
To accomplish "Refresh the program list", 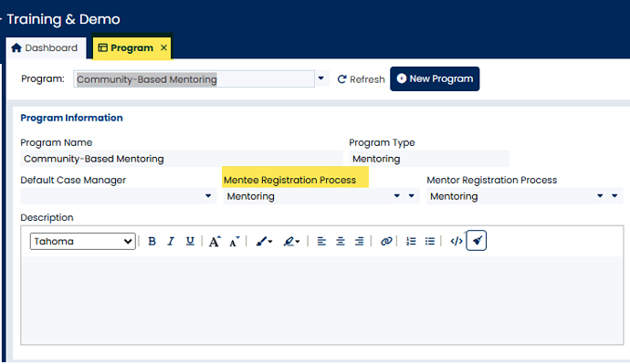I will tap(361, 79).
